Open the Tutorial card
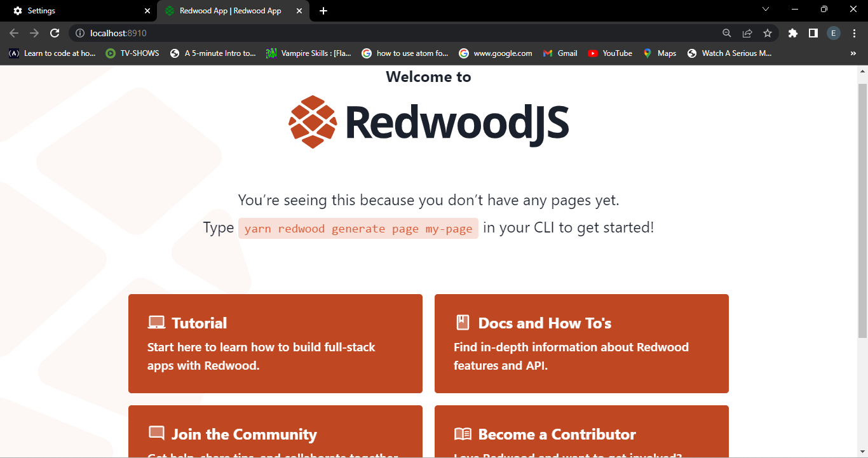This screenshot has width=868, height=458. click(x=275, y=344)
